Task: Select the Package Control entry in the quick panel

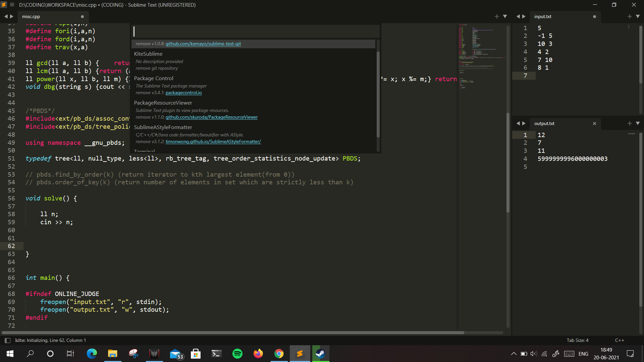Action: pyautogui.click(x=154, y=78)
